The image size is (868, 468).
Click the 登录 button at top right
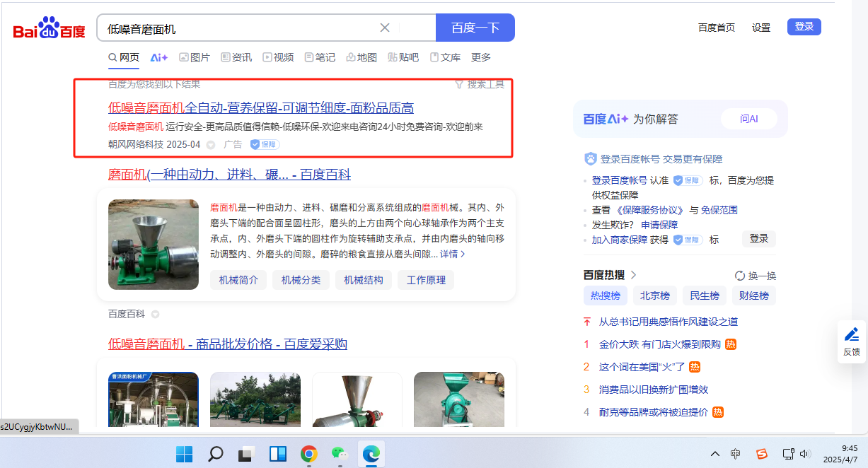(x=804, y=27)
